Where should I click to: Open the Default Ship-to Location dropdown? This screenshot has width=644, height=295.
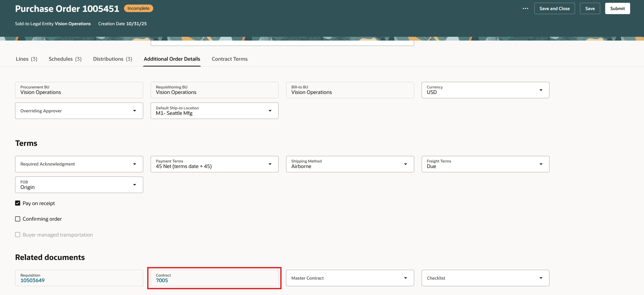point(270,111)
